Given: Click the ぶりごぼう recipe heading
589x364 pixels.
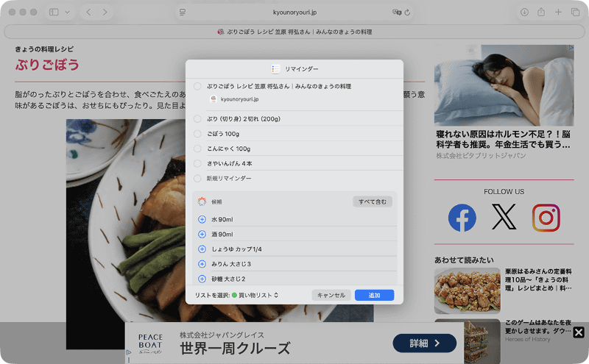Looking at the screenshot, I should [x=47, y=65].
